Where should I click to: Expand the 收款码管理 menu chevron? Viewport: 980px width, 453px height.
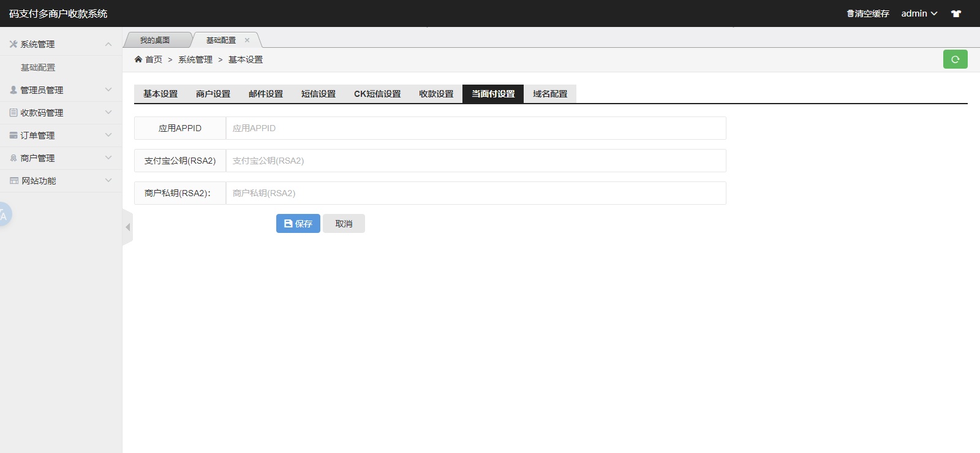coord(108,112)
